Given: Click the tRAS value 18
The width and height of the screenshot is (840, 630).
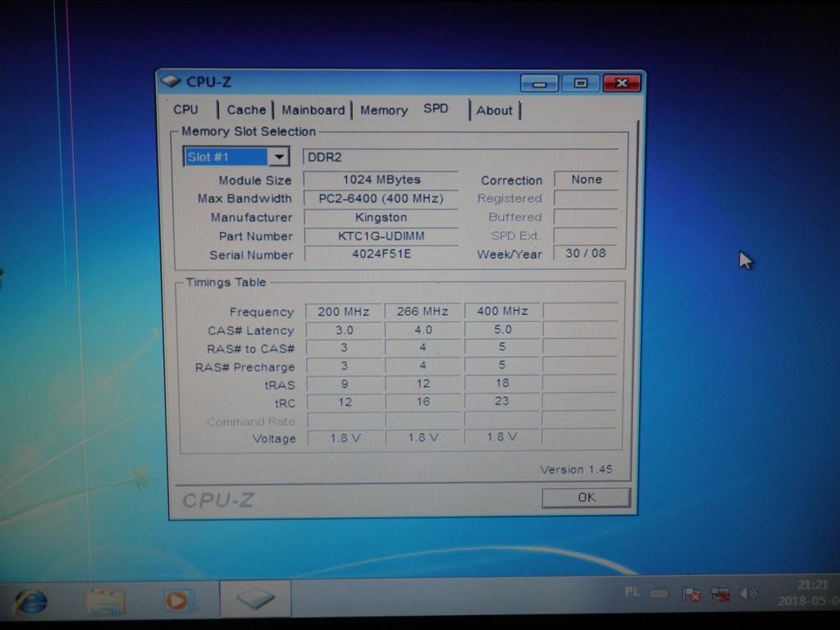Looking at the screenshot, I should pyautogui.click(x=502, y=383).
